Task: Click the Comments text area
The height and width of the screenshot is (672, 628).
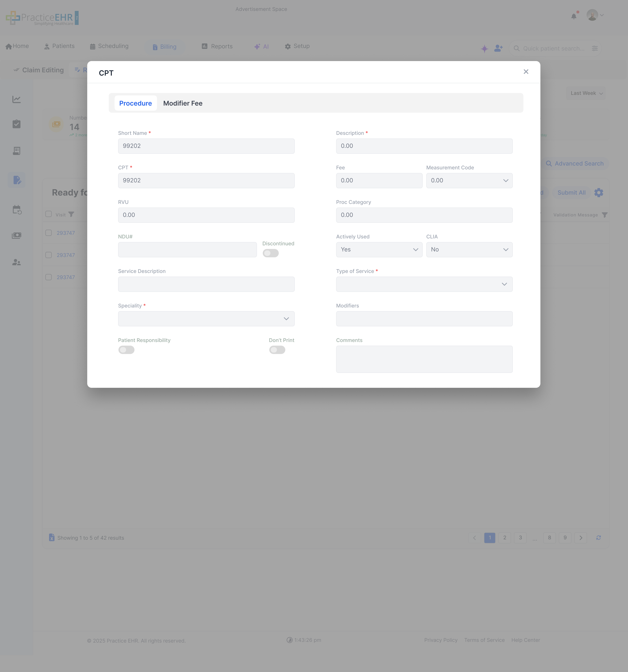Action: (424, 359)
